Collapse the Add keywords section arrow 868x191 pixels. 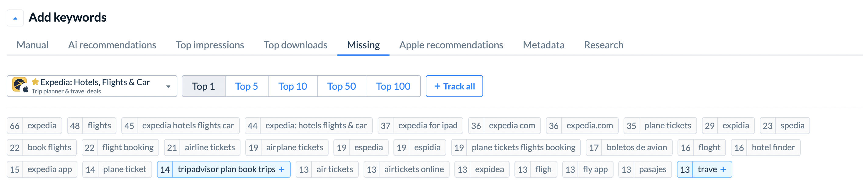15,18
